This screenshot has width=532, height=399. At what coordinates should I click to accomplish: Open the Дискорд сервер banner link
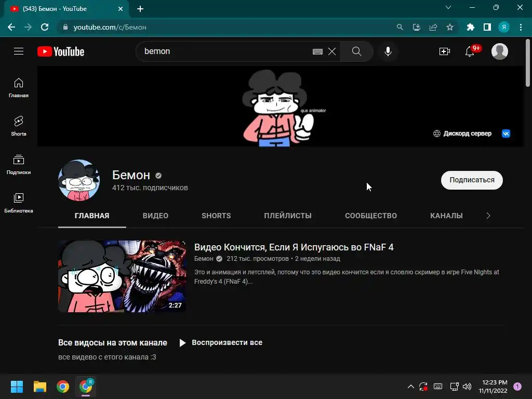462,134
